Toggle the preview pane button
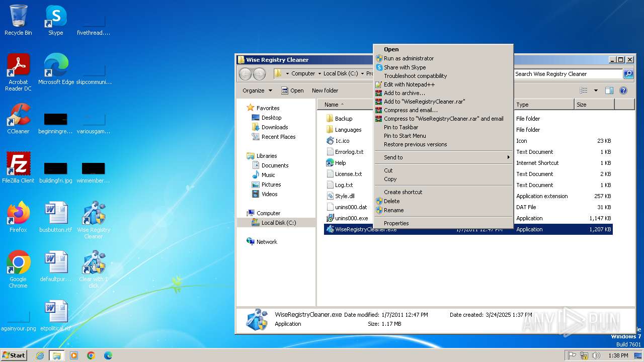Image resolution: width=644 pixels, height=362 pixels. (609, 90)
